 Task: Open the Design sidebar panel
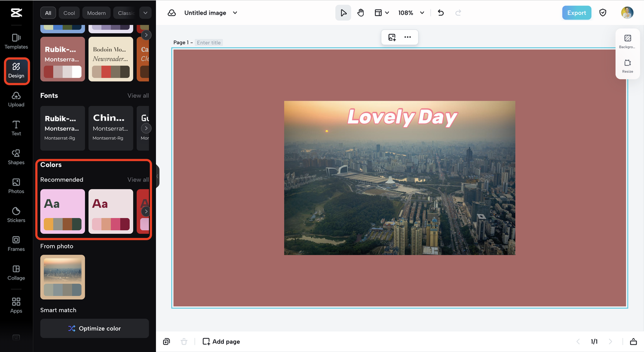[16, 71]
